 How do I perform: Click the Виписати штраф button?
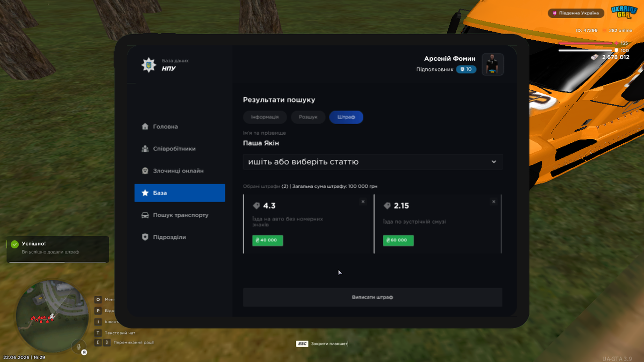(372, 297)
